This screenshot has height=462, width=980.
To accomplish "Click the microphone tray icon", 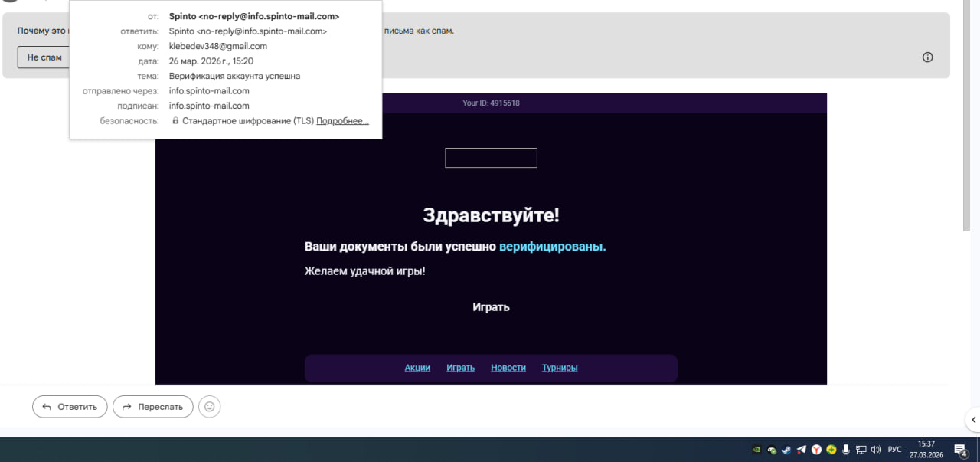I will click(846, 450).
